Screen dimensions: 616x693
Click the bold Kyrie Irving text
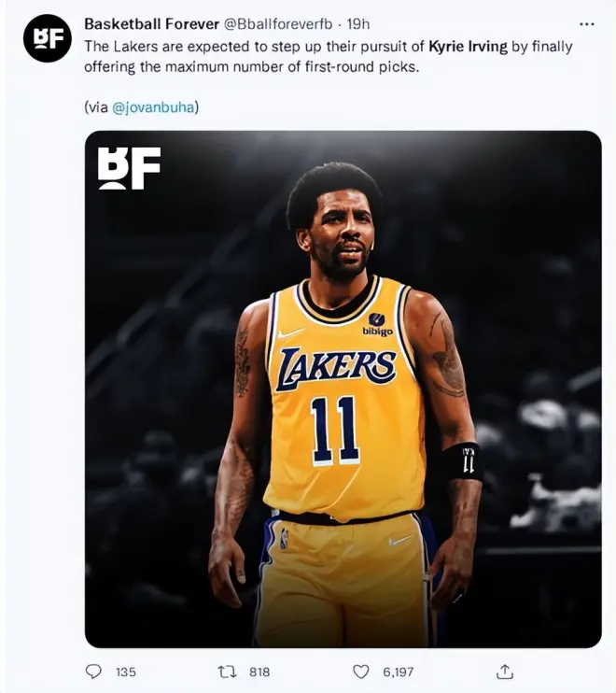(x=469, y=47)
